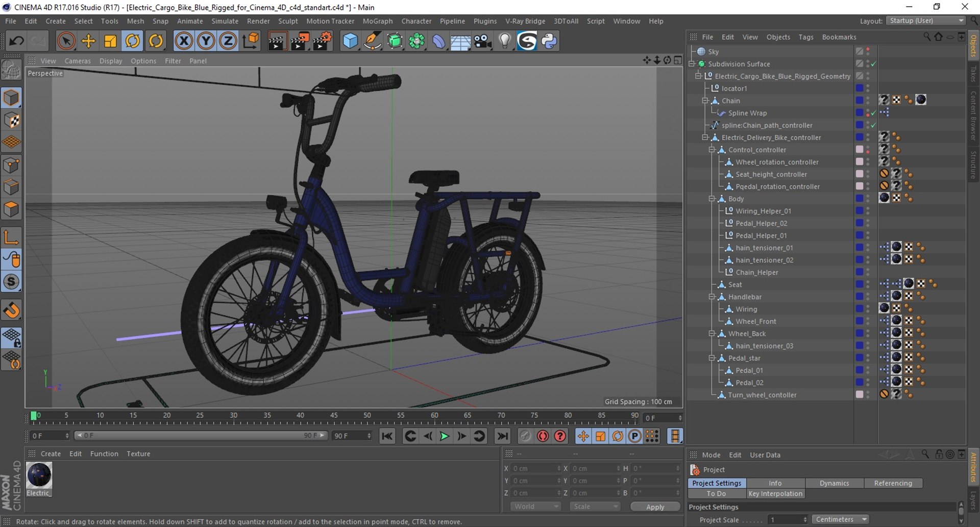This screenshot has height=527, width=980.
Task: Click the Coordinate System icon
Action: pyautogui.click(x=251, y=41)
